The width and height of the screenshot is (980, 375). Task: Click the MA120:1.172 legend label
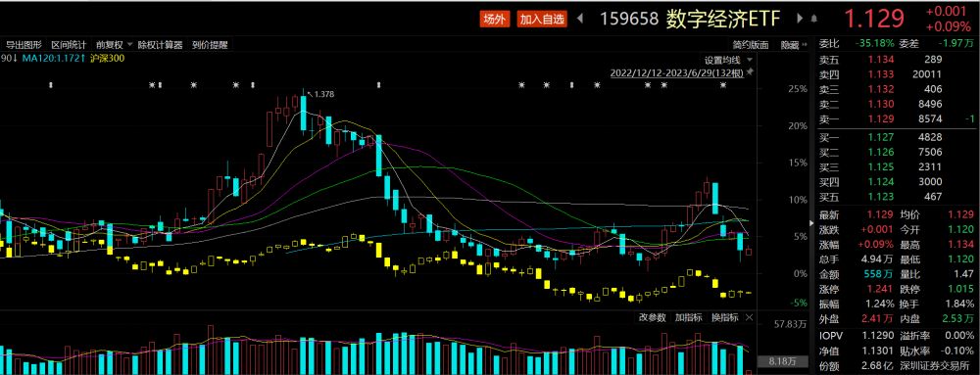tap(53, 58)
